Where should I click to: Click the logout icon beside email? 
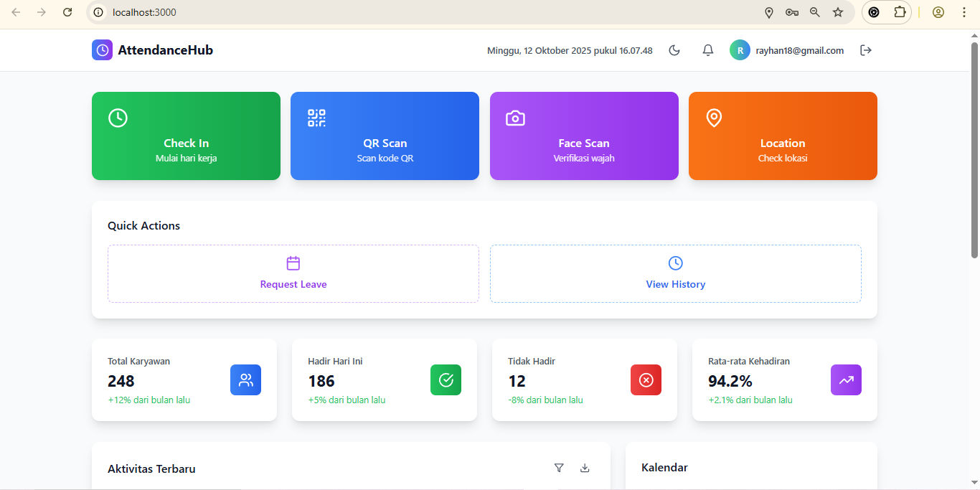[x=866, y=50]
